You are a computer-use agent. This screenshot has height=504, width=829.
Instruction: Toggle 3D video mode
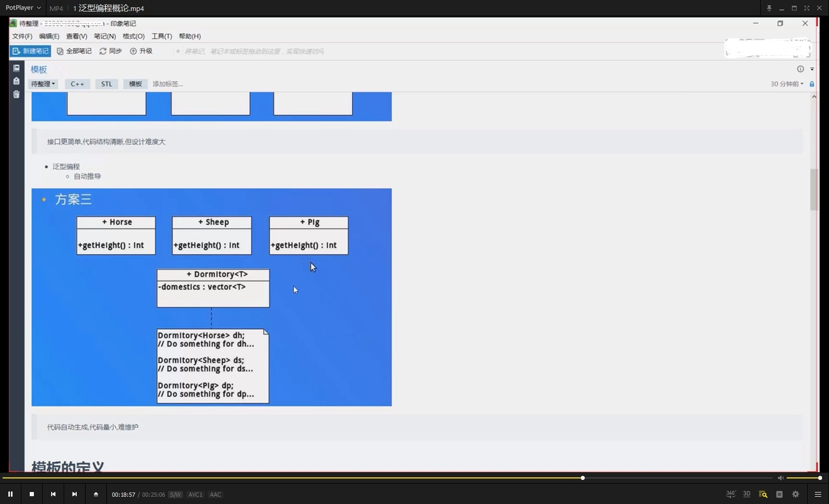pyautogui.click(x=747, y=494)
